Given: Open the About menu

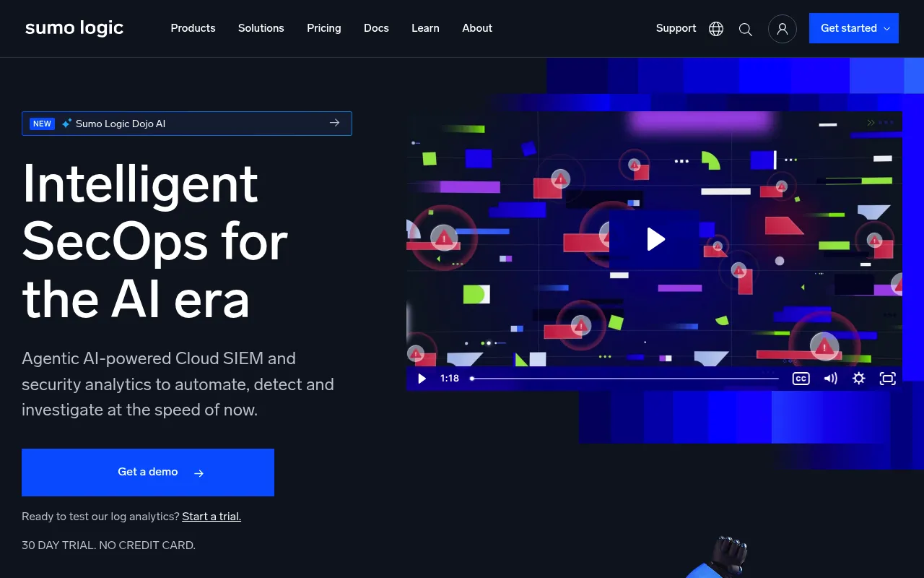Looking at the screenshot, I should coord(477,28).
